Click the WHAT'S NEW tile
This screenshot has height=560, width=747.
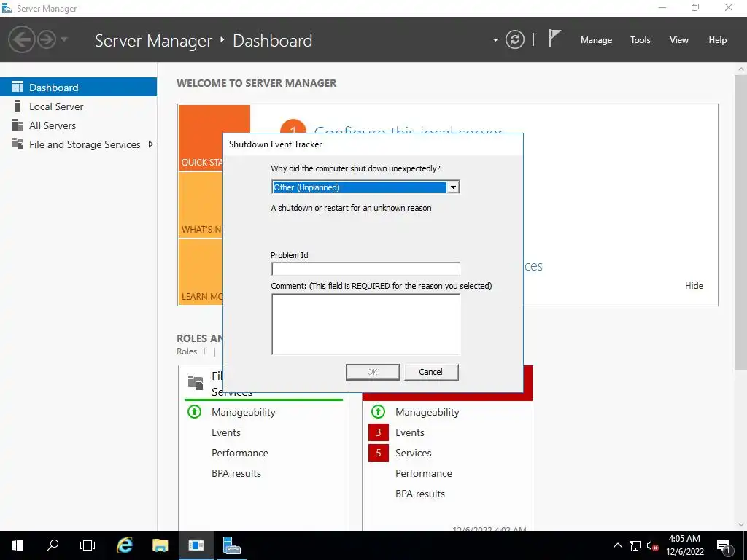[x=201, y=205]
